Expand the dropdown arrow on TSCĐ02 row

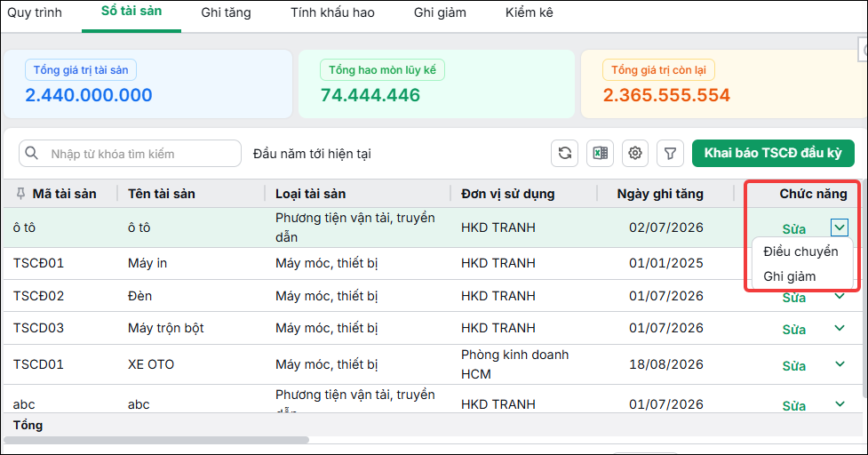pos(840,296)
